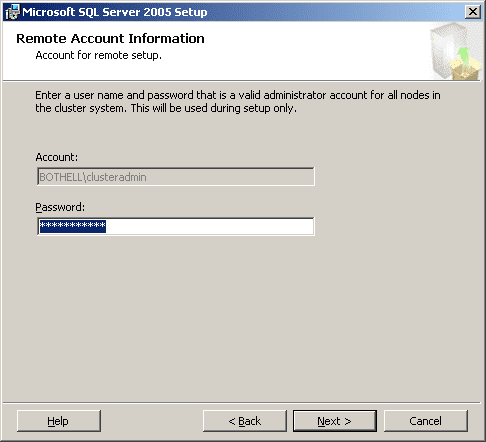Click the 'Account for remote setup.' subtitle
The height and width of the screenshot is (442, 486).
click(x=98, y=55)
